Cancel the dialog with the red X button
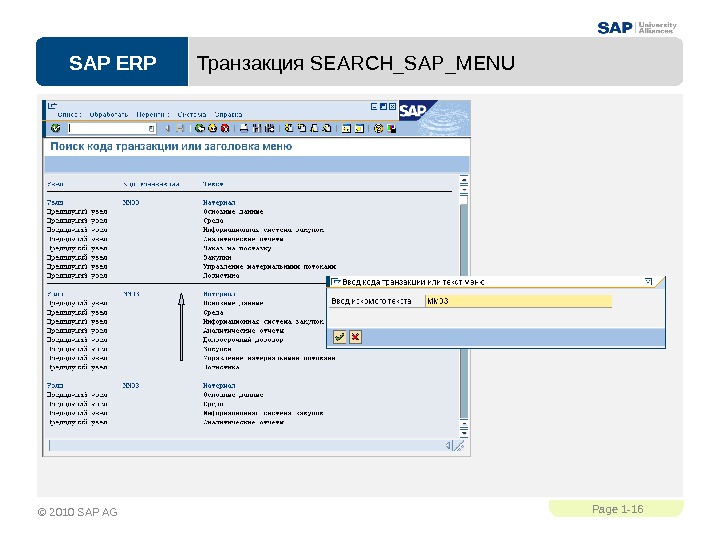 click(x=355, y=337)
